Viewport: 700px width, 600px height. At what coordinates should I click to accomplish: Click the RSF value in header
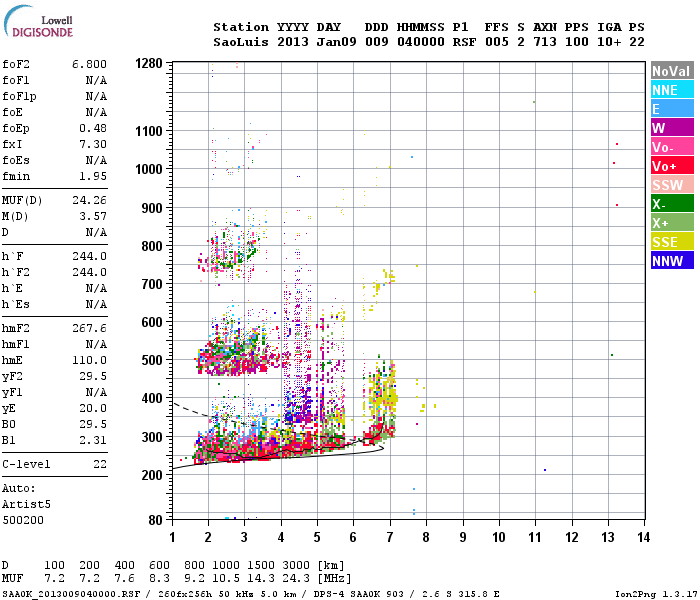(x=464, y=42)
